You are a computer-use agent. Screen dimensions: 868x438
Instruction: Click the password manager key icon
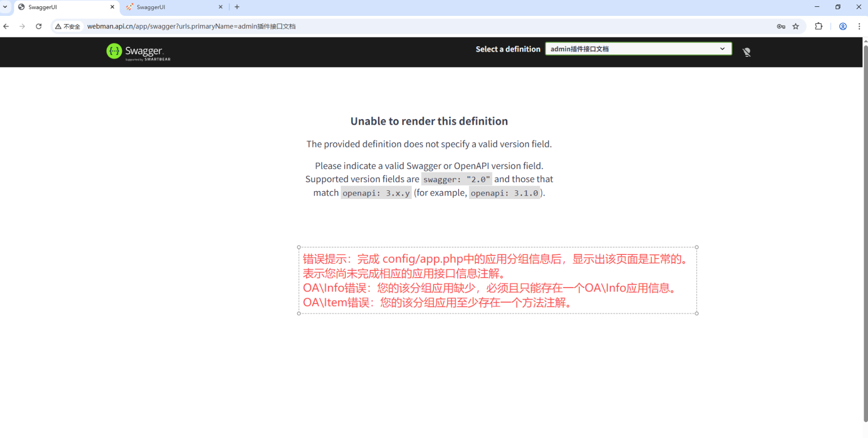pyautogui.click(x=781, y=27)
